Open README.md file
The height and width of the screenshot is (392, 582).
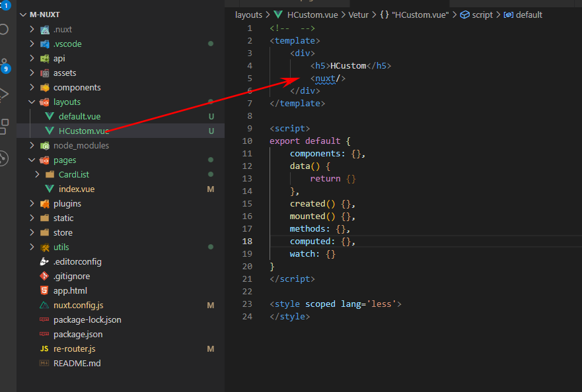pyautogui.click(x=77, y=364)
